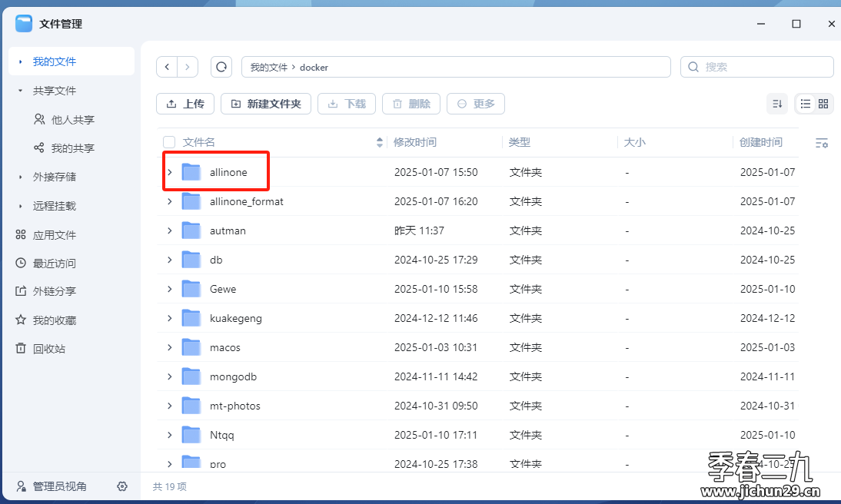This screenshot has height=504, width=841.
Task: Click 管理员视角 at bottom left
Action: [59, 486]
